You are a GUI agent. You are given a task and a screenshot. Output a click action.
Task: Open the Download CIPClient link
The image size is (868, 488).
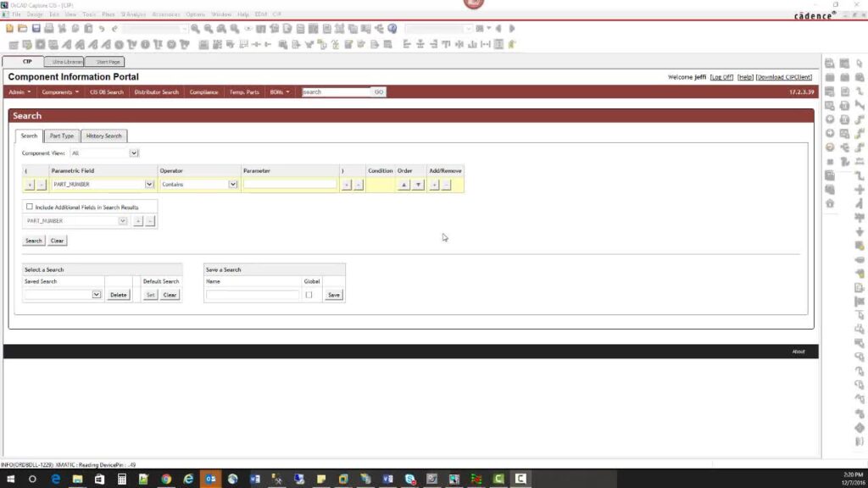[784, 77]
